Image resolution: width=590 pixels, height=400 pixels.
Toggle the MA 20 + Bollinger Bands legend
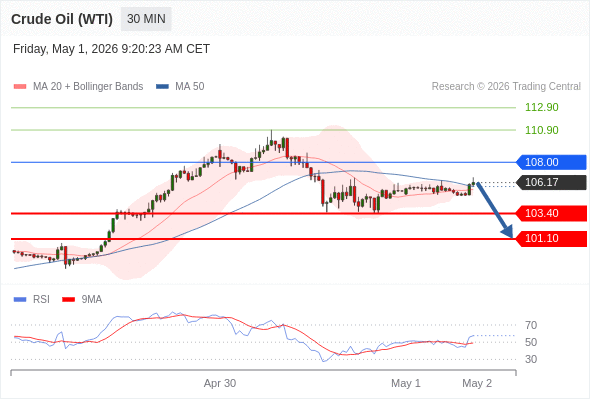[x=88, y=87]
